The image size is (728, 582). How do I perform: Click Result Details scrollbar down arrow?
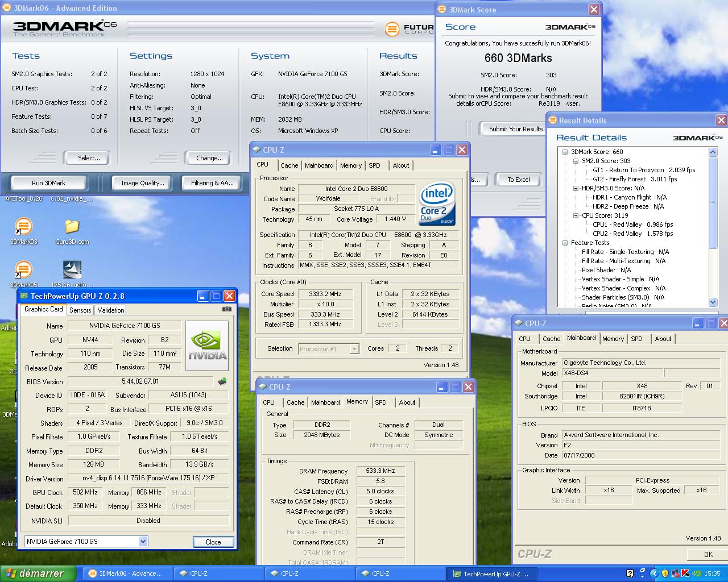click(713, 302)
